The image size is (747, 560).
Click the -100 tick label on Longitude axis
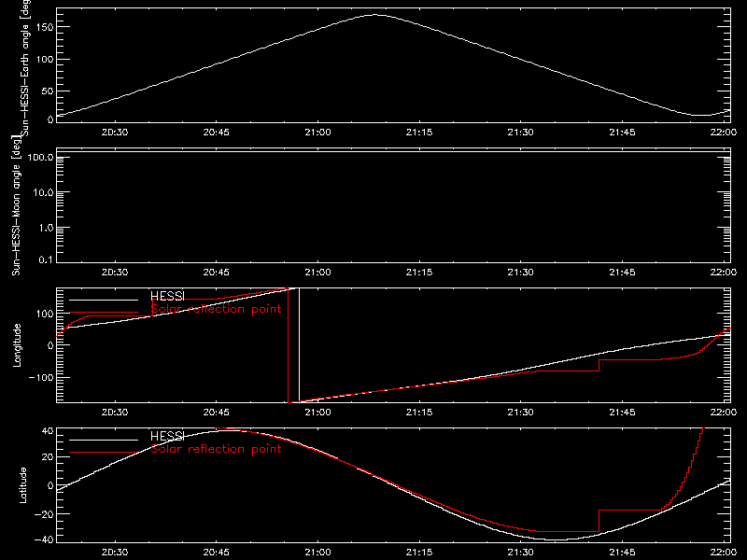[41, 377]
